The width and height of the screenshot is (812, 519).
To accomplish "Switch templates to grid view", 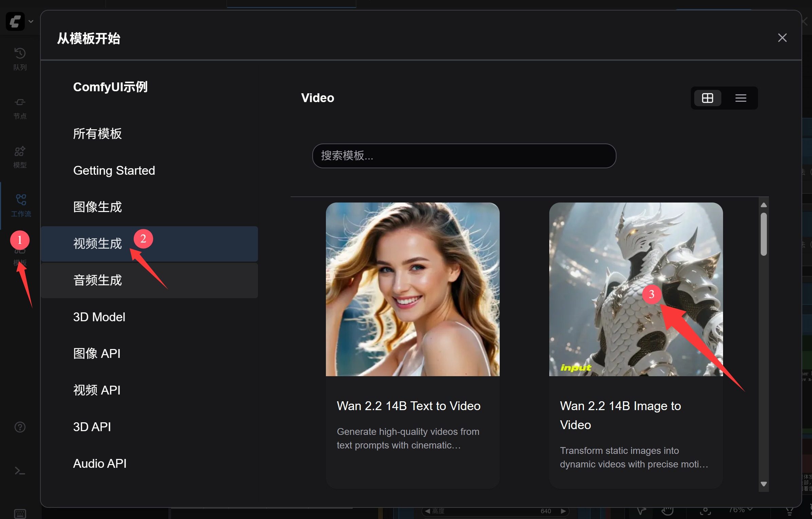I will pyautogui.click(x=707, y=98).
